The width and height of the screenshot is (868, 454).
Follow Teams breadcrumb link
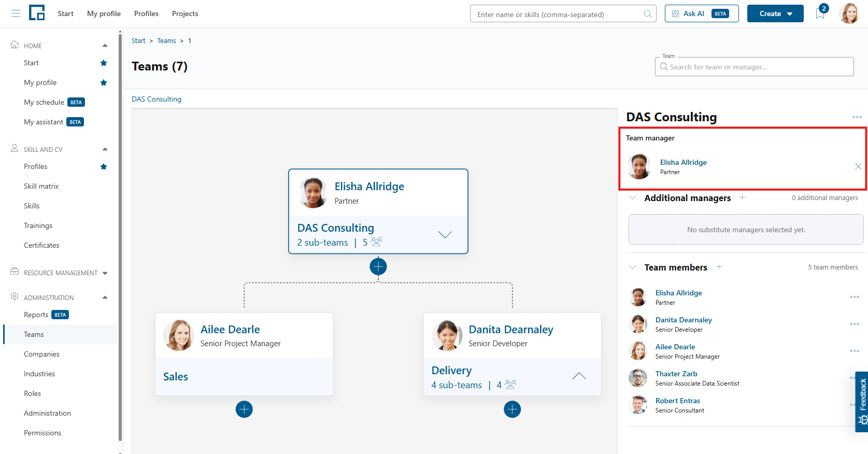(x=166, y=41)
